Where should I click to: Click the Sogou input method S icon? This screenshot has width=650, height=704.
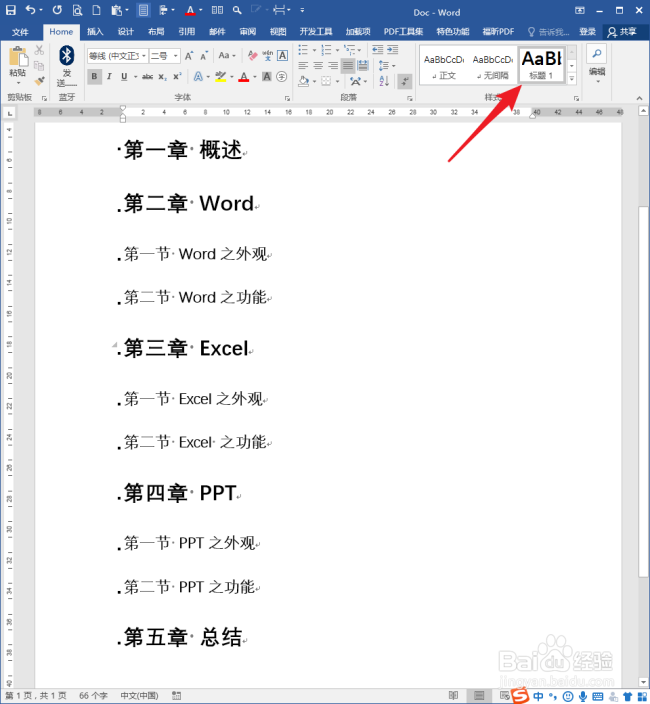(x=520, y=695)
